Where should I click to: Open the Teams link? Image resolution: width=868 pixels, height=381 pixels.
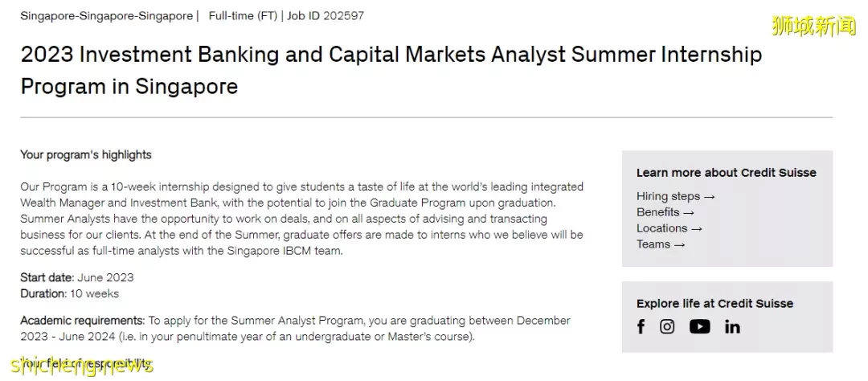coord(661,244)
